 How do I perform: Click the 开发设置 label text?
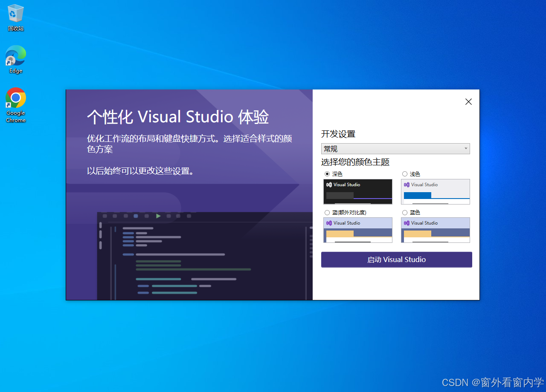[x=338, y=134]
